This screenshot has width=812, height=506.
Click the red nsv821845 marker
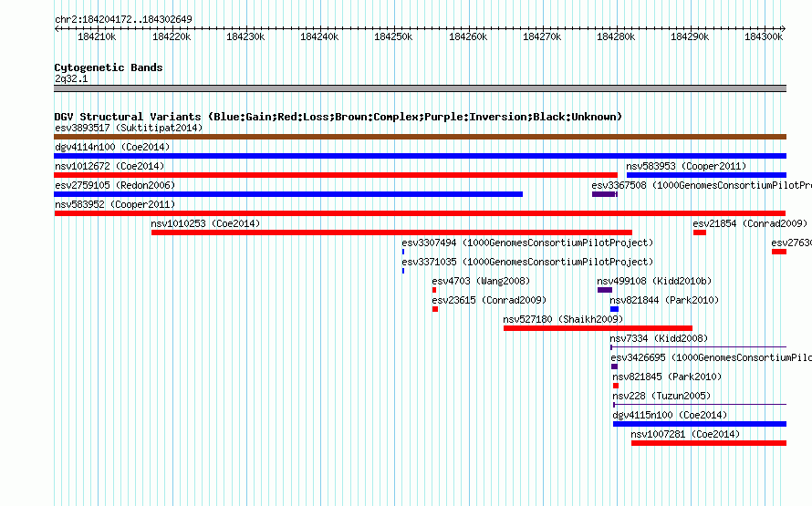coord(616,386)
